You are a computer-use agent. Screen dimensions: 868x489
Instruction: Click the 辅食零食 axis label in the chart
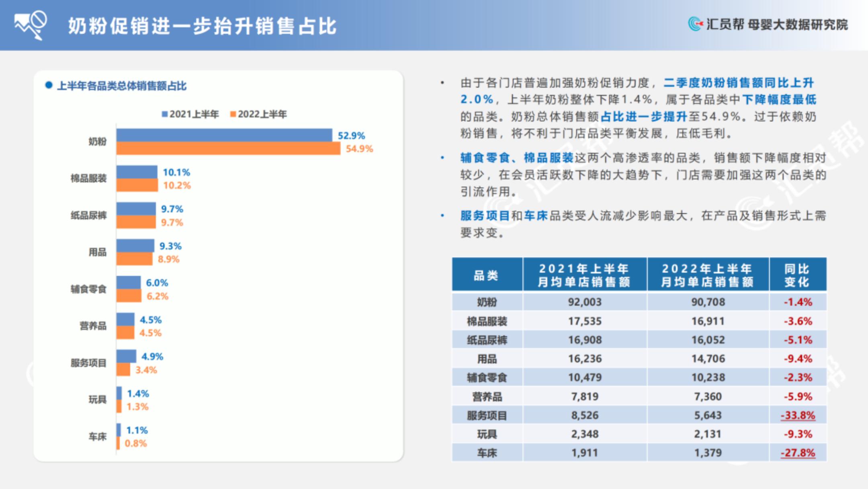[89, 289]
